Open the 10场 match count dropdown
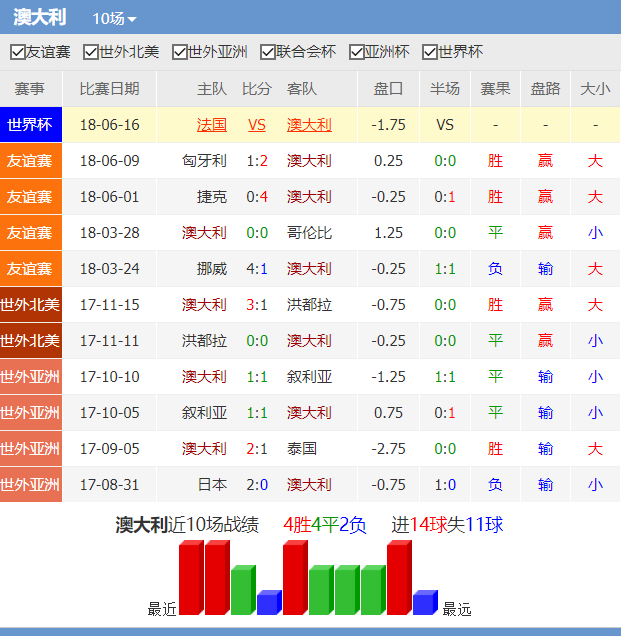 (x=114, y=19)
